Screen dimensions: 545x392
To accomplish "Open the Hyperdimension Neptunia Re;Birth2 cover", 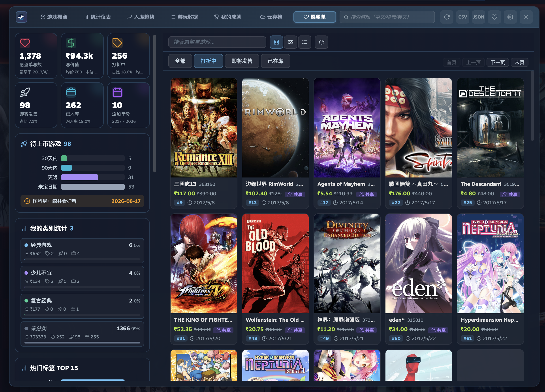I will (490, 263).
